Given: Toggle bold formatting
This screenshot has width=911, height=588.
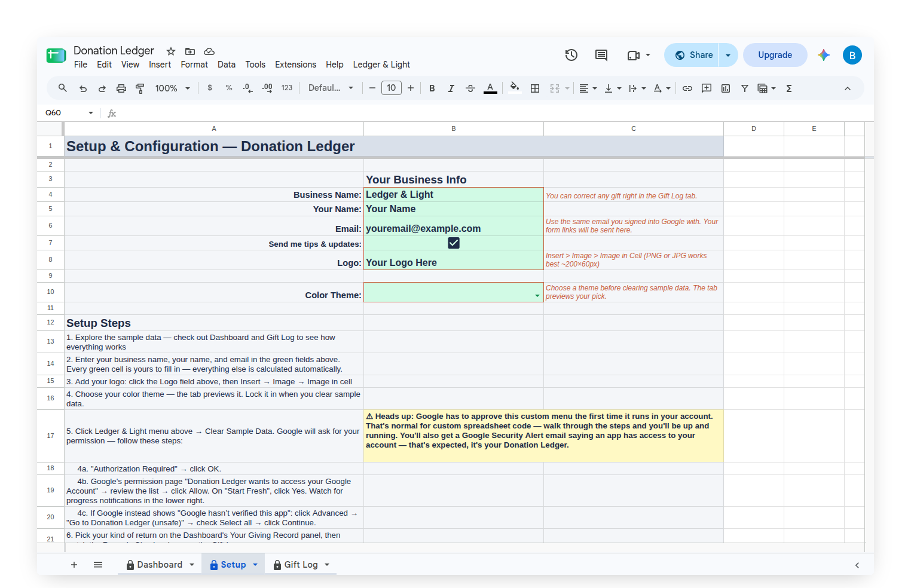Looking at the screenshot, I should point(432,88).
